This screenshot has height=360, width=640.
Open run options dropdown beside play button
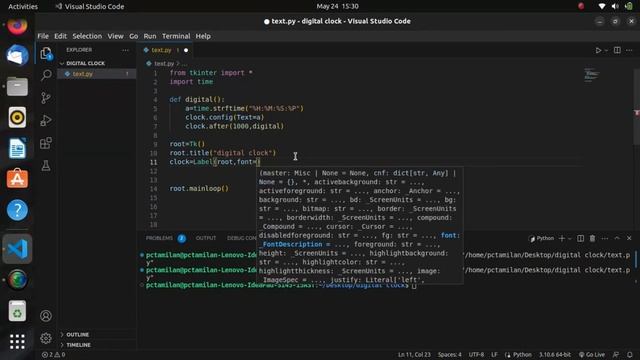606,50
